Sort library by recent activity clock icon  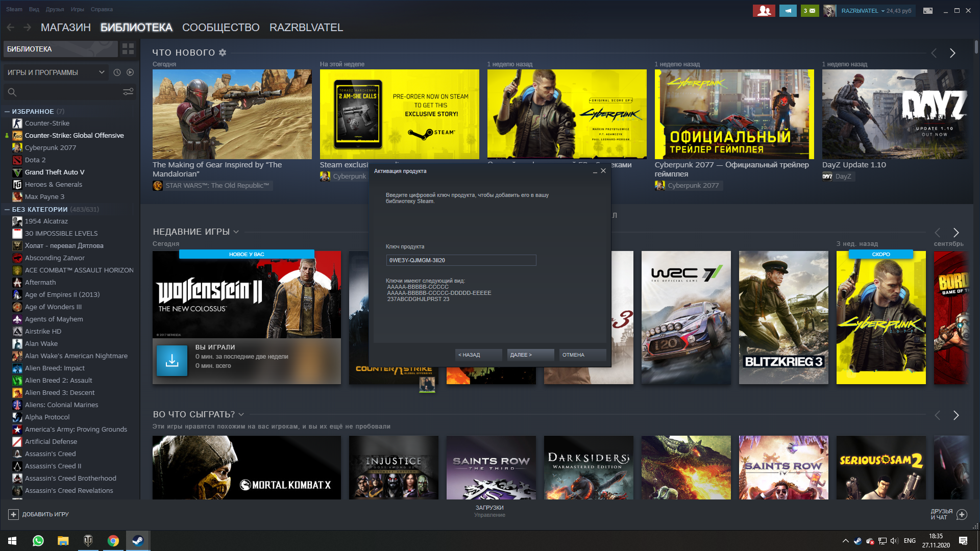tap(117, 72)
